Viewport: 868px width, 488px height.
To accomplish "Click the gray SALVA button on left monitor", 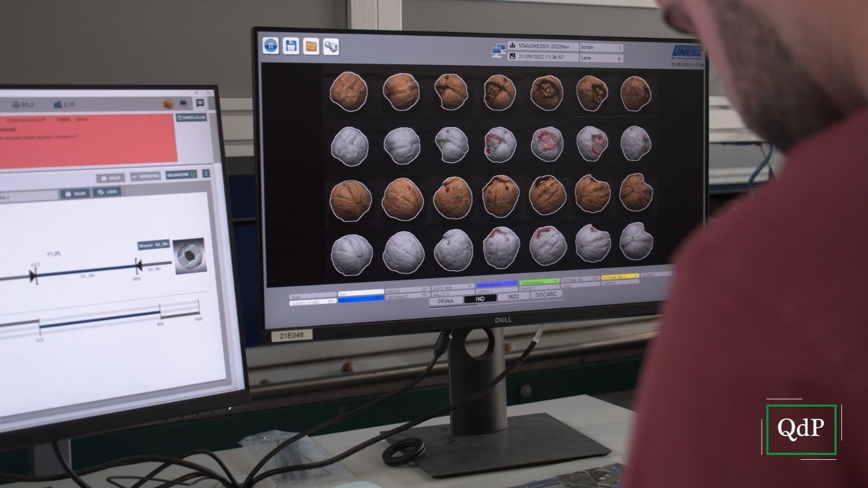I will pyautogui.click(x=111, y=178).
